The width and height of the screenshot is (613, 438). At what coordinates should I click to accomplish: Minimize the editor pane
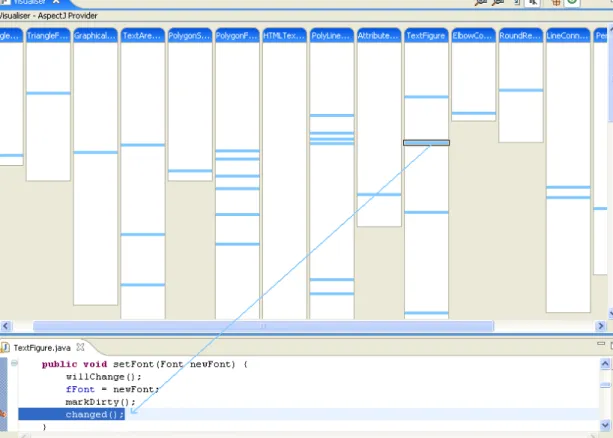601,343
